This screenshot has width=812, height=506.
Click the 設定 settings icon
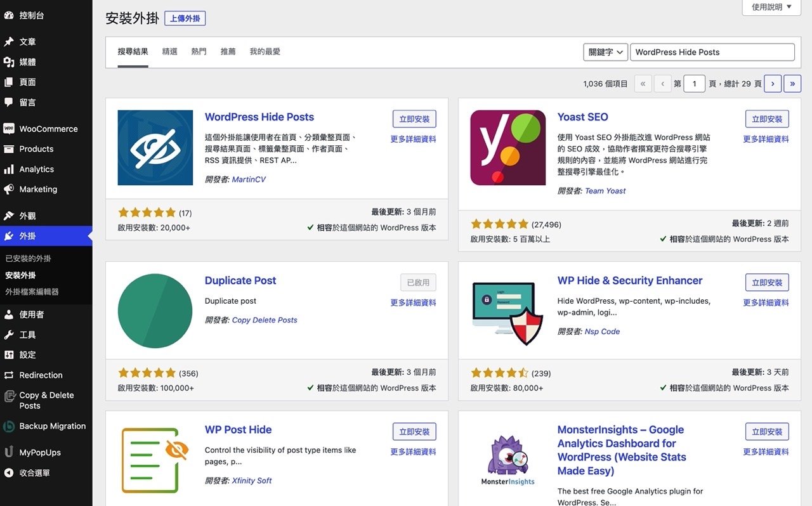tap(9, 355)
